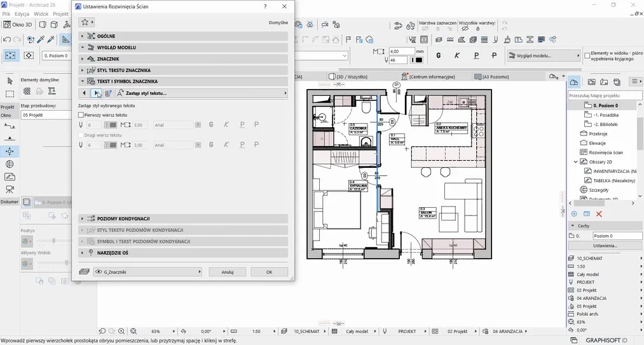Open the Zastąp styl tekstu dropdown
644x345 pixels.
click(x=201, y=93)
